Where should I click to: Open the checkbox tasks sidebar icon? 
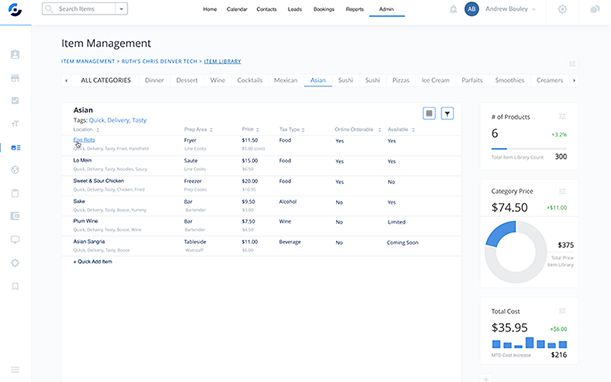click(x=15, y=101)
